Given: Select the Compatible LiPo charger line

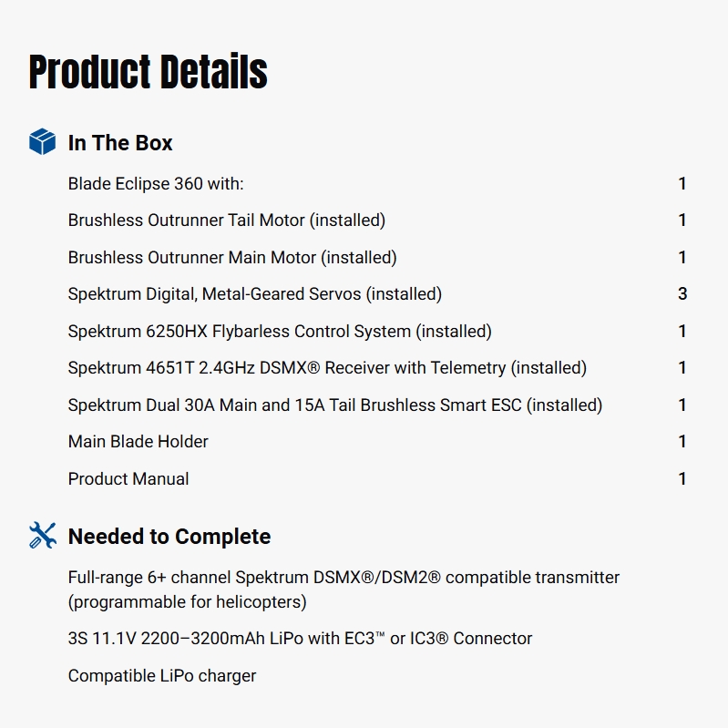Looking at the screenshot, I should (x=162, y=676).
